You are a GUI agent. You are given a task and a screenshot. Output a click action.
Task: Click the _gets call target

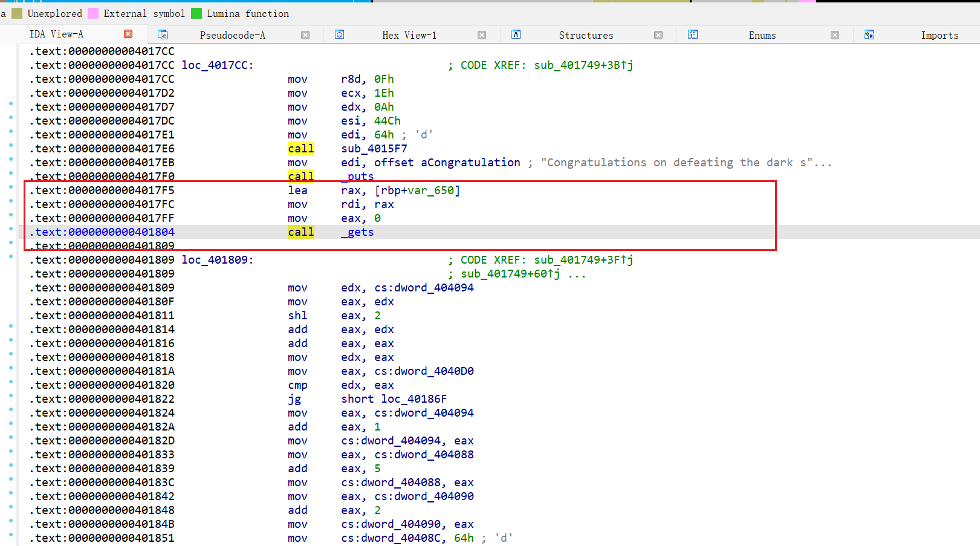click(357, 232)
